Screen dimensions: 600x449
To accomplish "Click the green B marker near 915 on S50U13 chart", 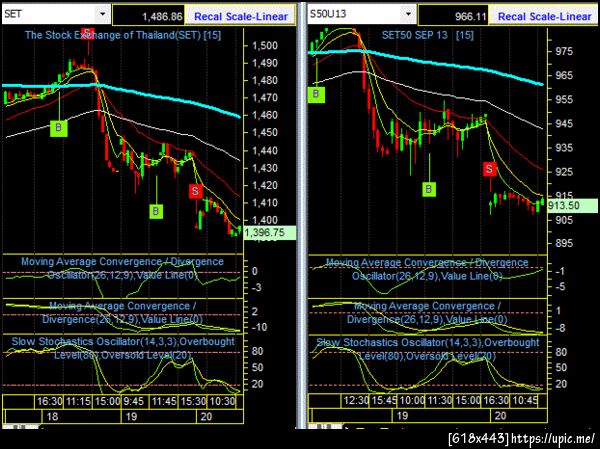I will click(x=429, y=189).
